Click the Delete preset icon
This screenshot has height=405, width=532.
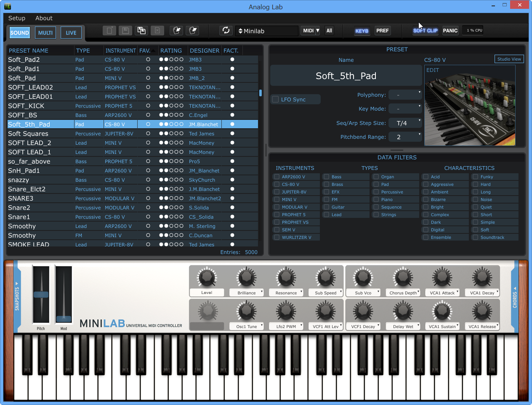(x=157, y=30)
